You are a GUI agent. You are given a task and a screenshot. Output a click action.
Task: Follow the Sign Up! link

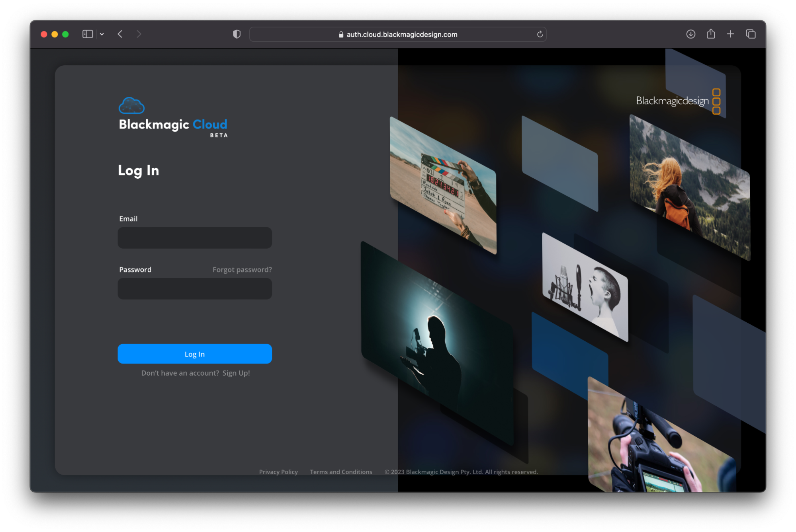pos(236,373)
